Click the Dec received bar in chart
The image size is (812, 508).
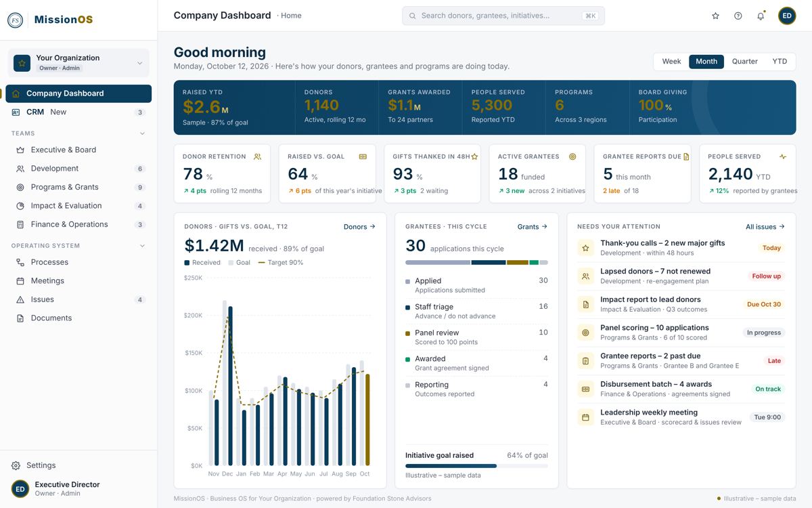(x=231, y=386)
